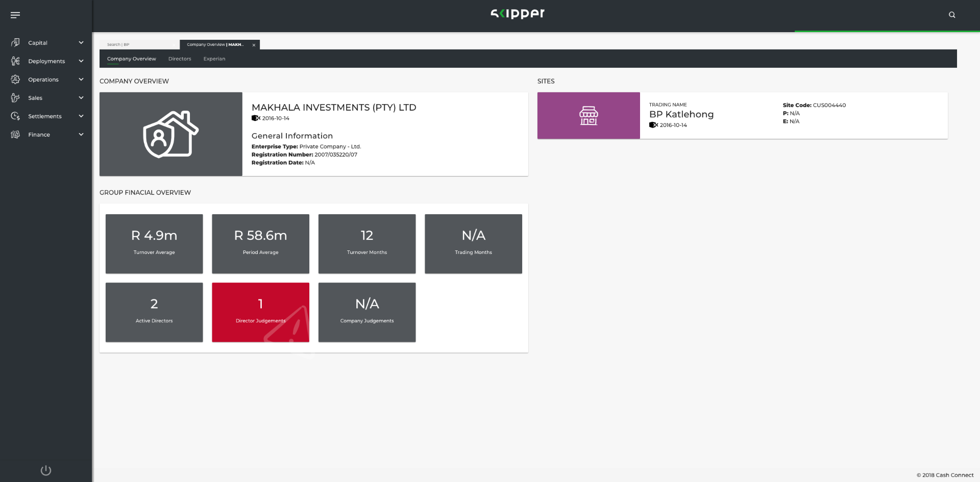Expand the Sales menu chevron
This screenshot has width=980, height=482.
pyautogui.click(x=81, y=98)
